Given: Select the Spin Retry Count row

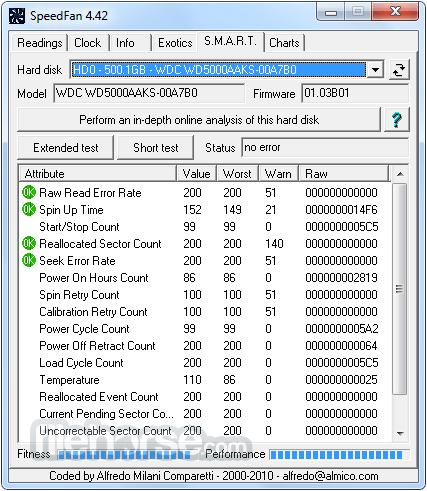Looking at the screenshot, I should [x=205, y=295].
